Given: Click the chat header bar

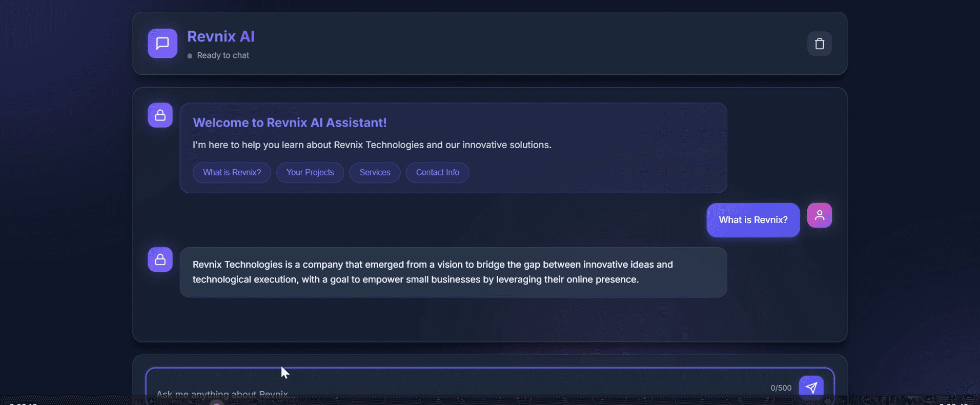Looking at the screenshot, I should click(490, 43).
